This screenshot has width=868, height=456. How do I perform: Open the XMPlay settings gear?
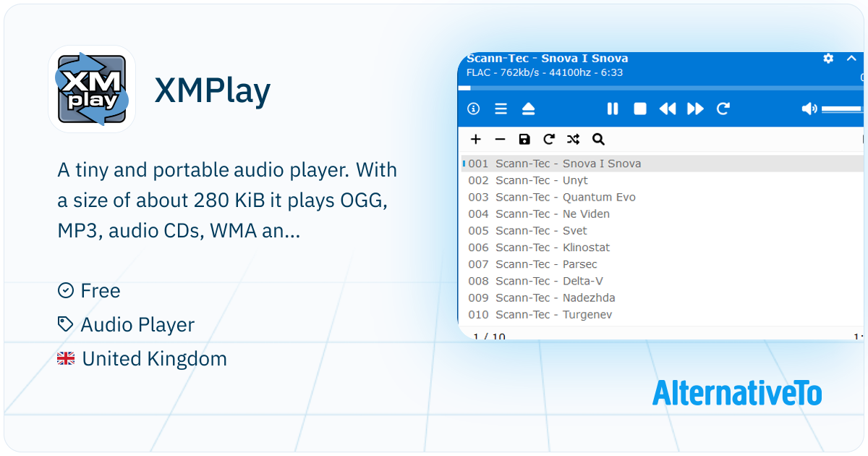pyautogui.click(x=828, y=59)
